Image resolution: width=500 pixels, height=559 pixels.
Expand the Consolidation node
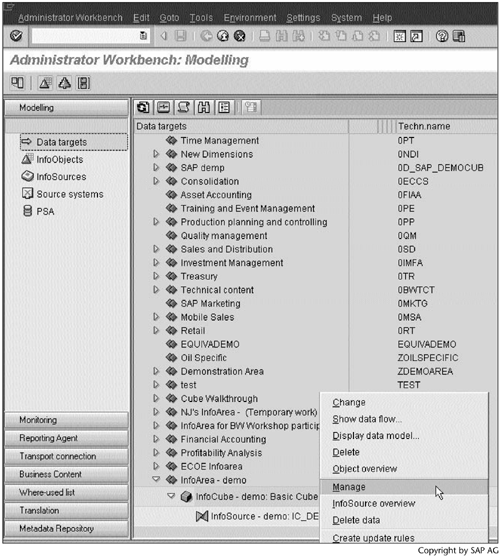156,181
